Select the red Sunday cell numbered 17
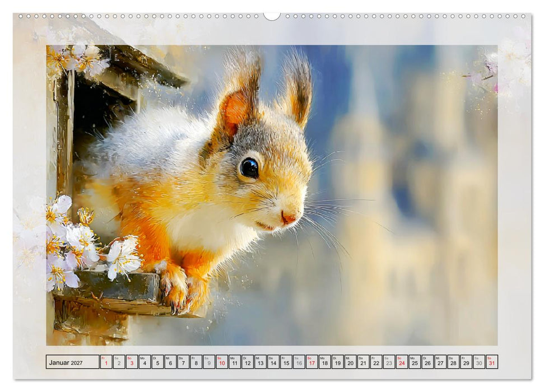544x392 pixels. [x=311, y=361]
